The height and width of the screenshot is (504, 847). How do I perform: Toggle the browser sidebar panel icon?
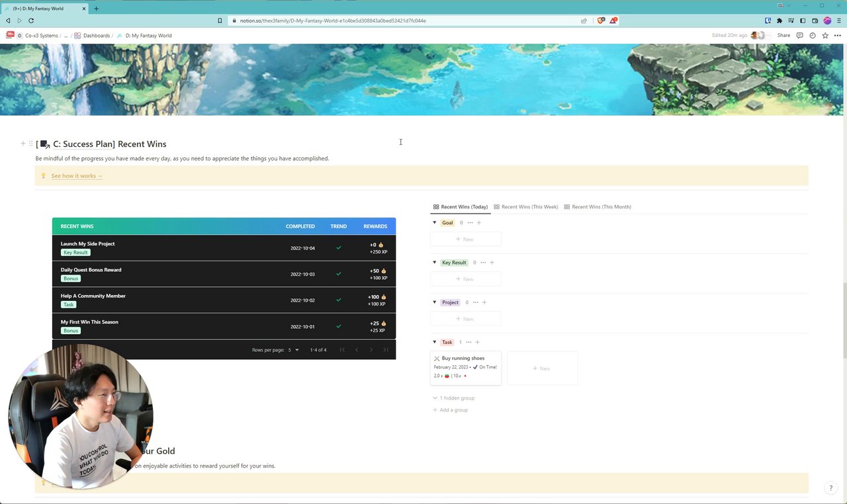[803, 21]
